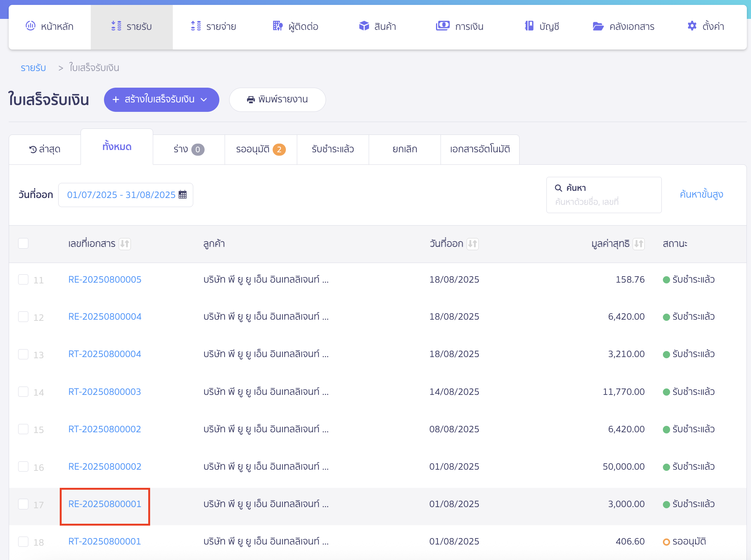
Task: Open the automatic documents tab
Action: 479,150
